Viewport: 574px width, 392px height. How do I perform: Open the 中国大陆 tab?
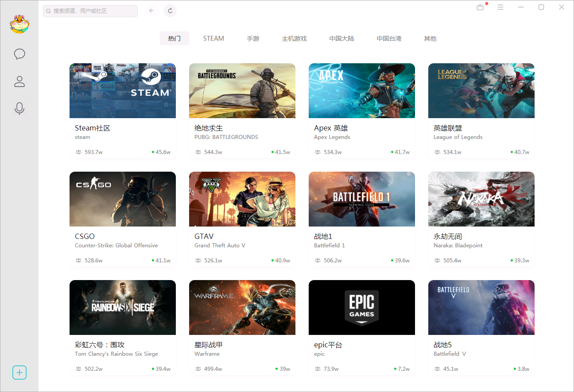(x=341, y=38)
